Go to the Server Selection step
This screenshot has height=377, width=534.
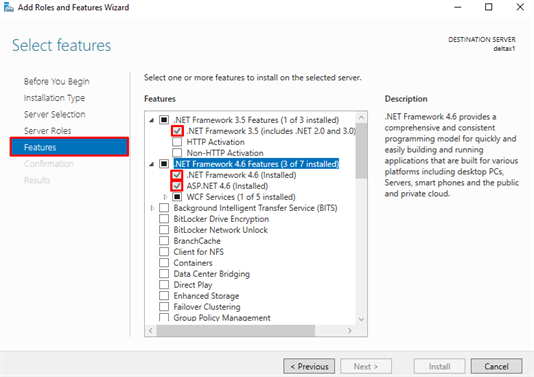[54, 114]
